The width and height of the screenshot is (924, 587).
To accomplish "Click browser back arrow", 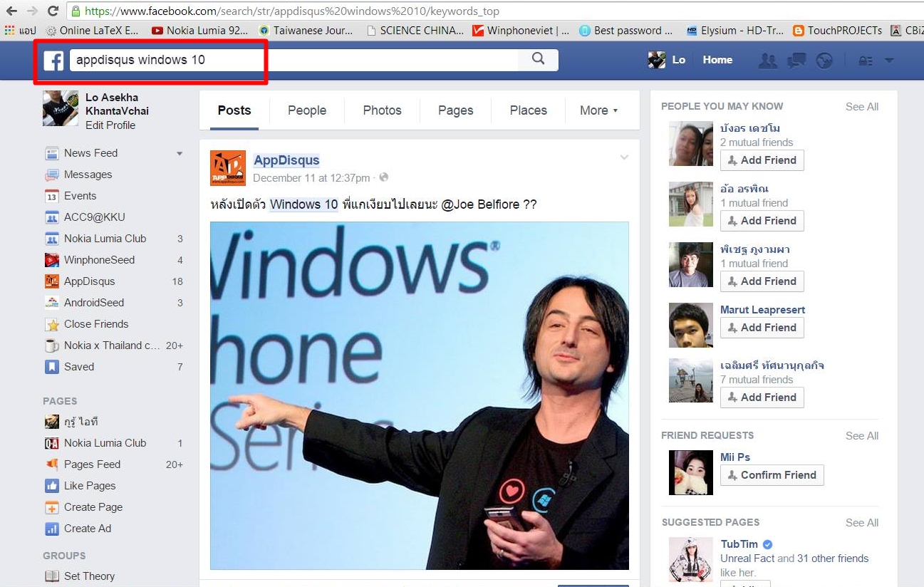I will pos(11,11).
